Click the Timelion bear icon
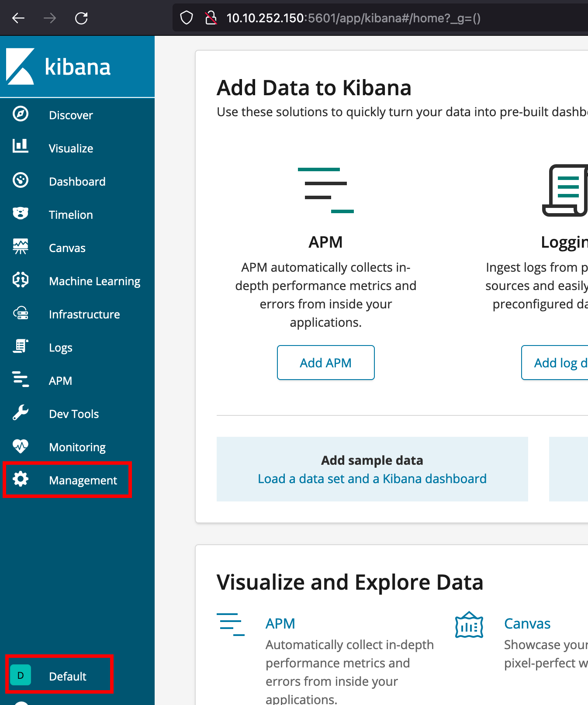This screenshot has height=705, width=588. [21, 213]
